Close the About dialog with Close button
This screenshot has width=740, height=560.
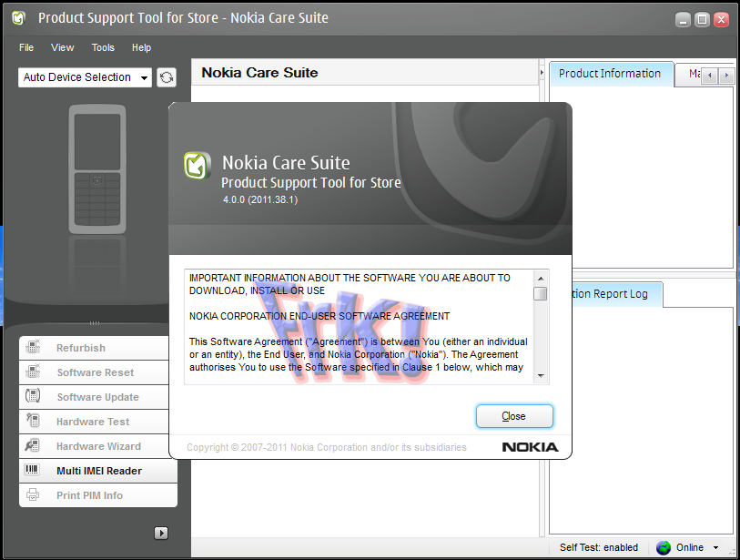[x=514, y=416]
